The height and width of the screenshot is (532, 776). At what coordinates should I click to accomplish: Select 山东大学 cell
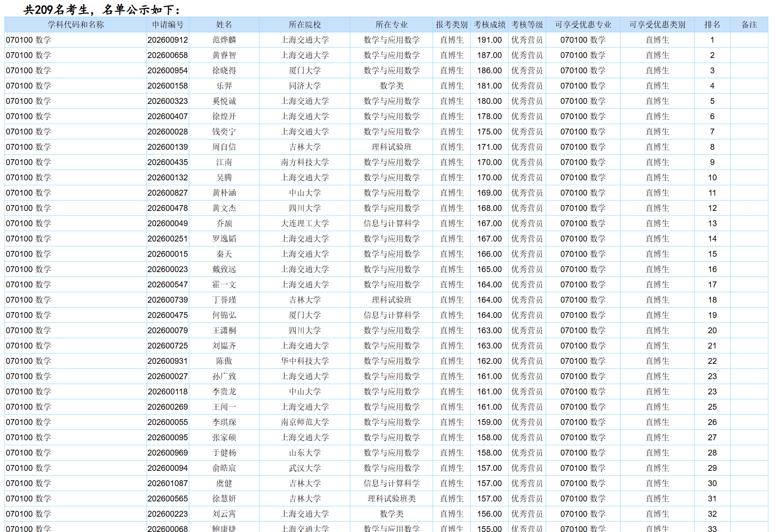[305, 453]
